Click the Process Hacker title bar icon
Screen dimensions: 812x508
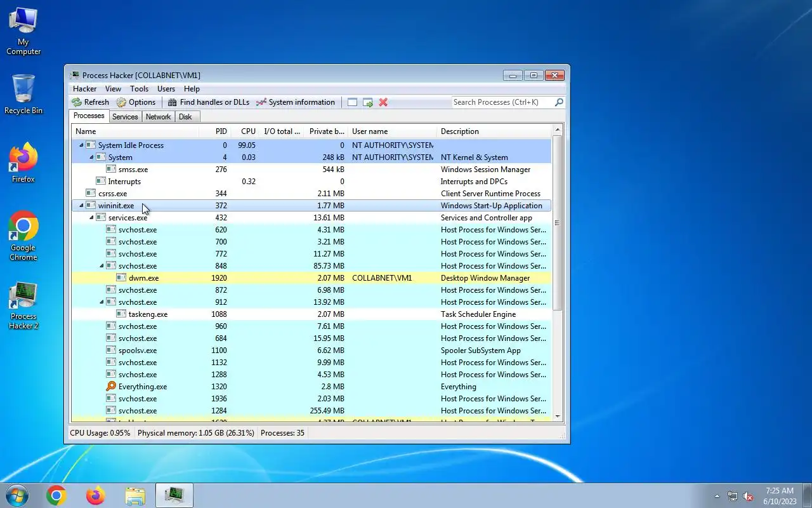[75, 75]
